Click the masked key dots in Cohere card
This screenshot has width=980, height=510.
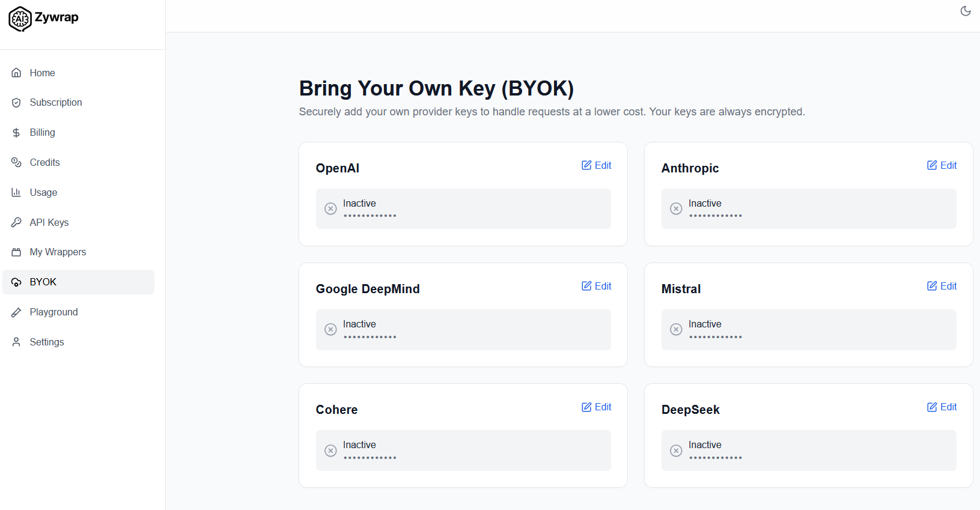[x=370, y=458]
